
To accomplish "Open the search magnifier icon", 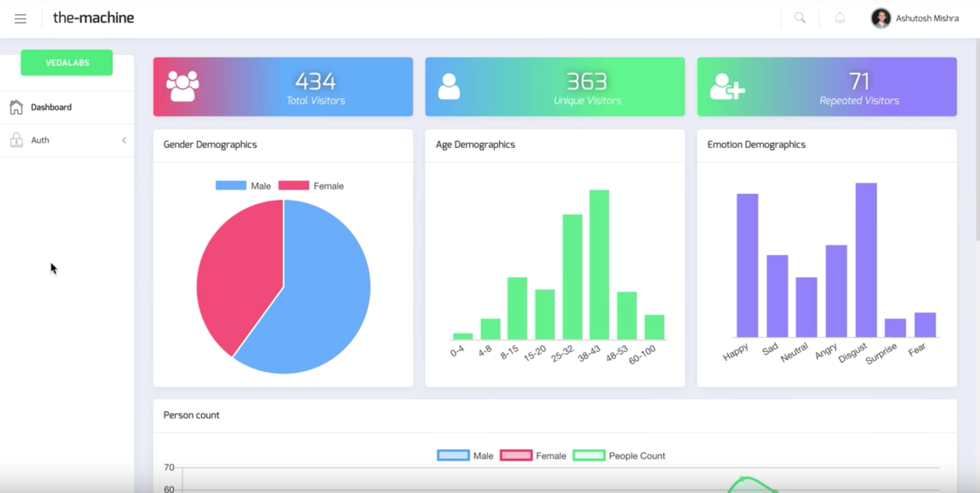I will (800, 18).
